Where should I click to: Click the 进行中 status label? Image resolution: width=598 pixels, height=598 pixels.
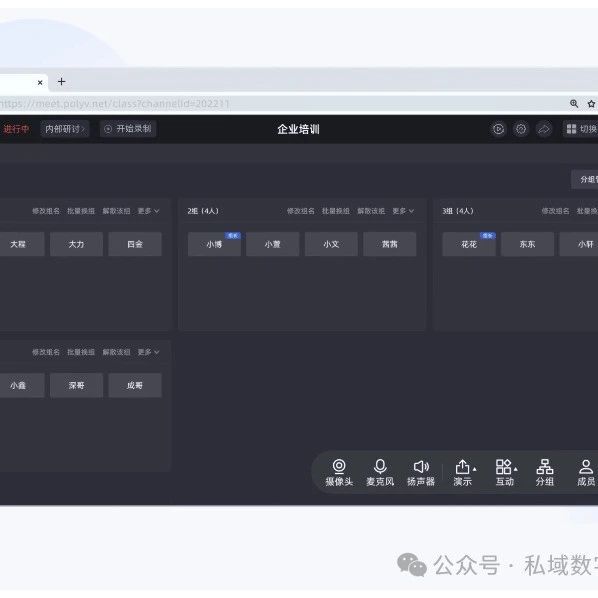point(16,129)
